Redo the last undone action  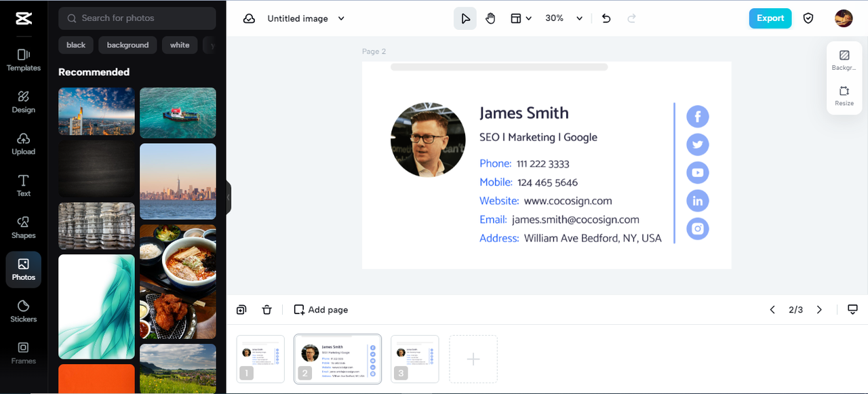(632, 18)
